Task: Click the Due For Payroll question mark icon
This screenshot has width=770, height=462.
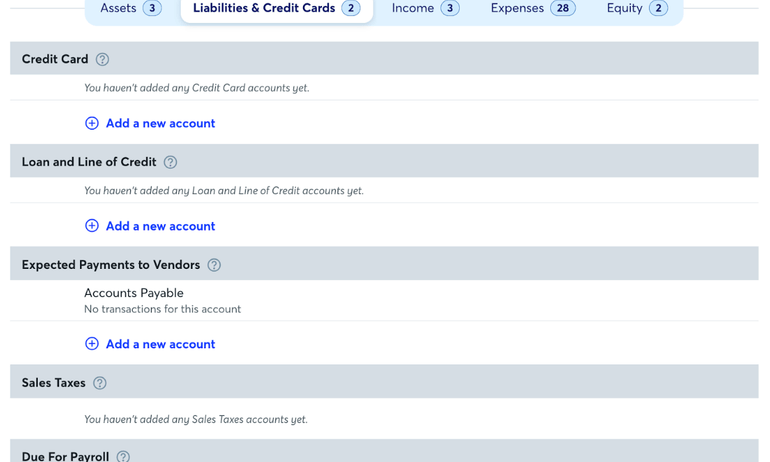Action: click(123, 456)
